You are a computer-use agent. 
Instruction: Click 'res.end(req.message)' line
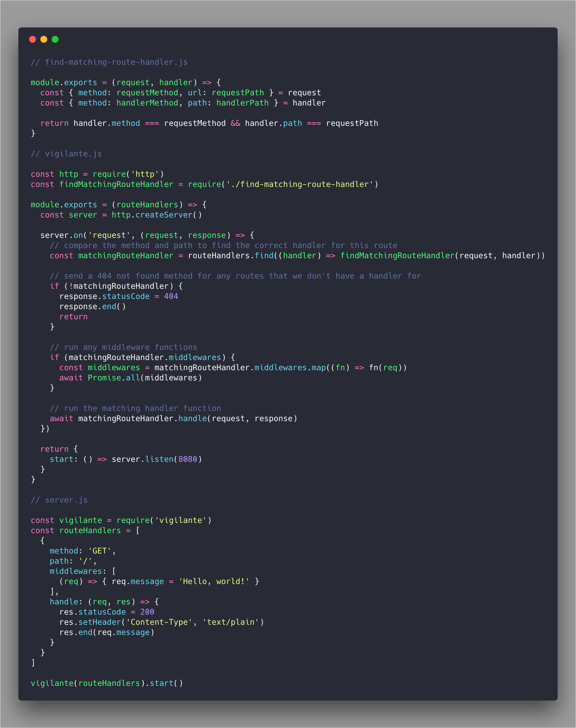tap(107, 632)
